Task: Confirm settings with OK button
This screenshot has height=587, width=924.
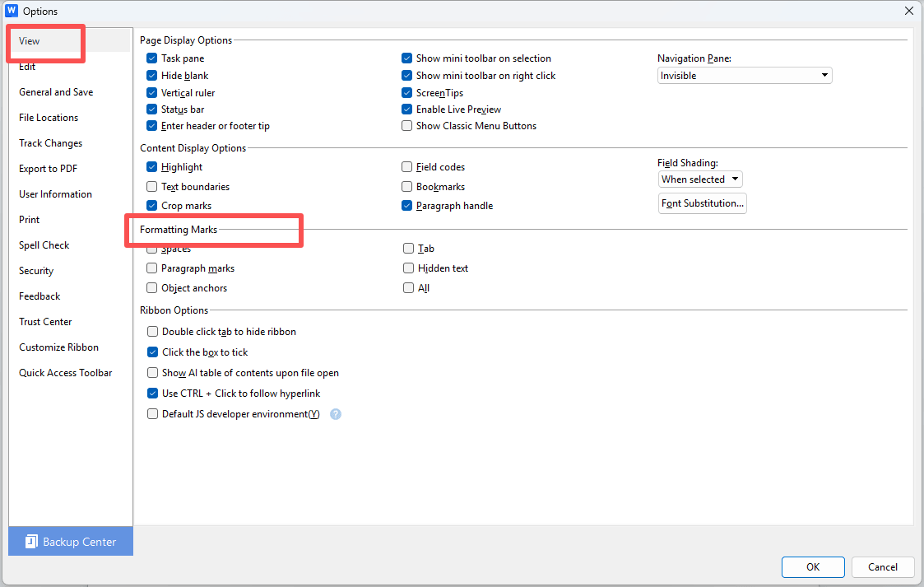Action: pyautogui.click(x=812, y=566)
